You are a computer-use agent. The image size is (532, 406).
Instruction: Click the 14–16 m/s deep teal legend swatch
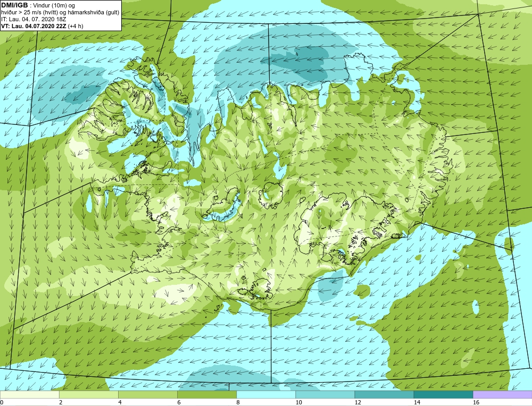pyautogui.click(x=443, y=394)
